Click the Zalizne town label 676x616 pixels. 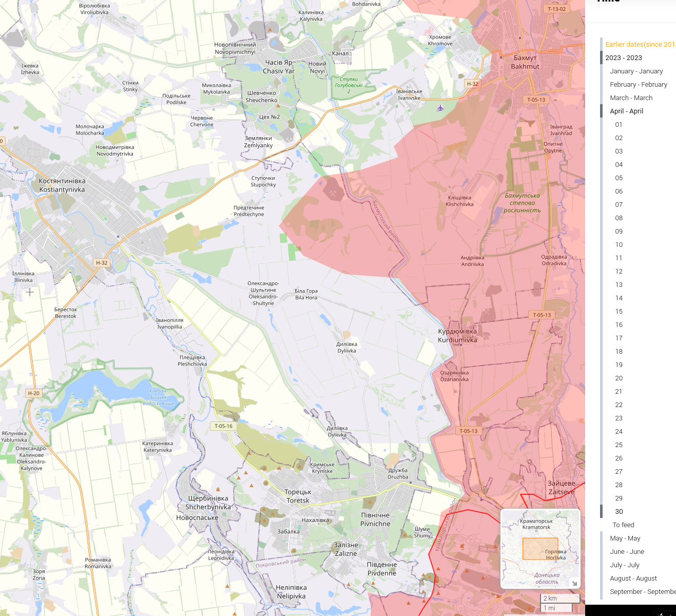pyautogui.click(x=346, y=549)
